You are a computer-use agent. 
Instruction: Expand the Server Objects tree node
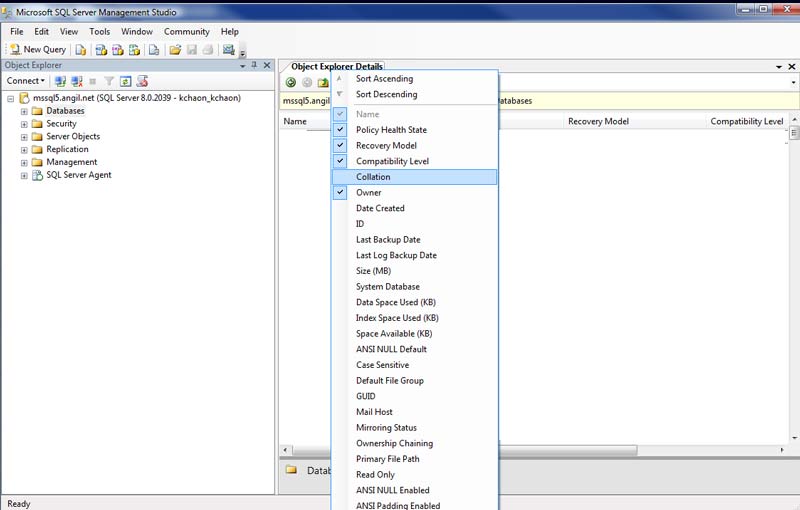point(24,137)
